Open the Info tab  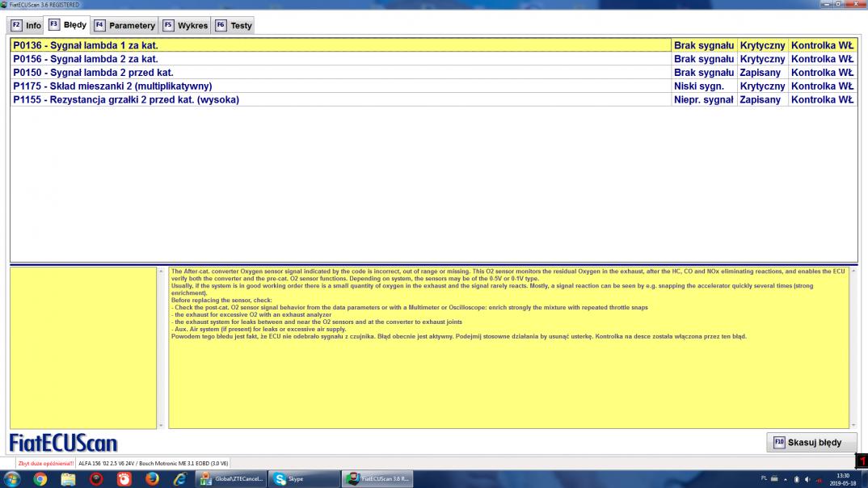pos(26,26)
